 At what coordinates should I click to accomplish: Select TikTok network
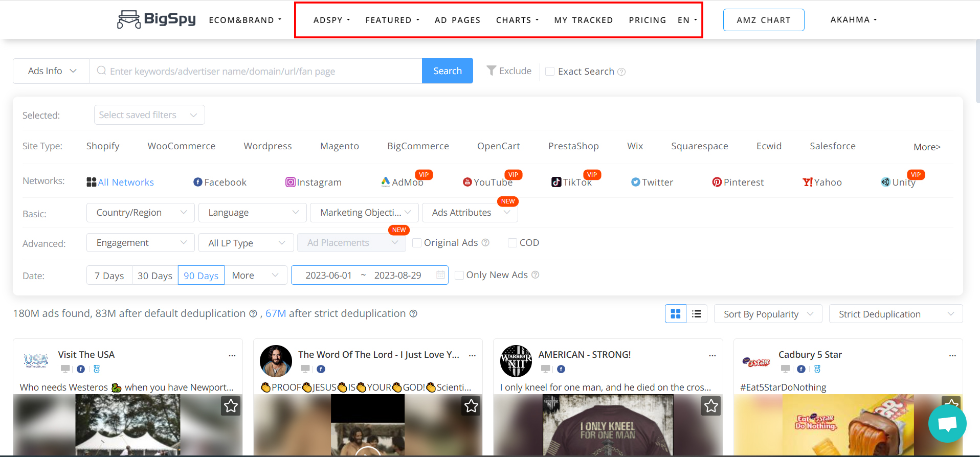571,182
